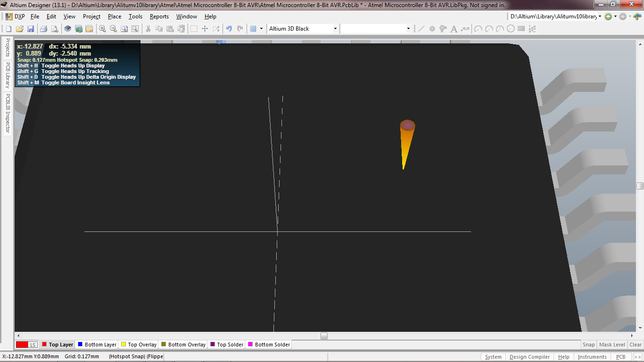Click the Cross Select mode icon
This screenshot has width=644, height=362.
pos(215,28)
